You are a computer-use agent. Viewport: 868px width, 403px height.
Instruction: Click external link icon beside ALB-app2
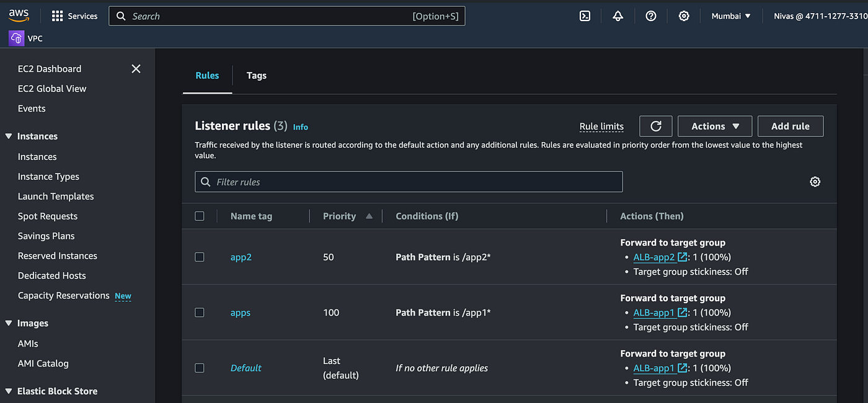point(682,257)
